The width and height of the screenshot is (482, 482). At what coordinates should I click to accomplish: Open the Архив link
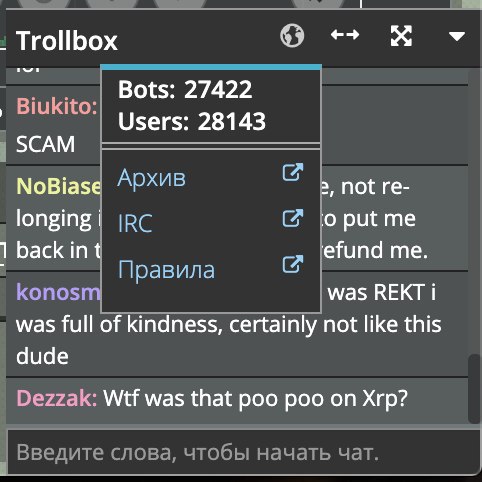(152, 178)
